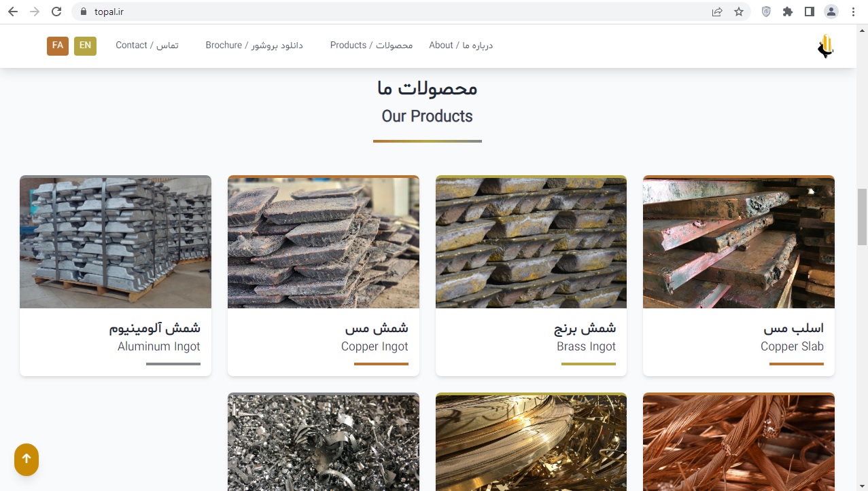The width and height of the screenshot is (868, 491).
Task: Switch language with the FA button
Action: [58, 46]
